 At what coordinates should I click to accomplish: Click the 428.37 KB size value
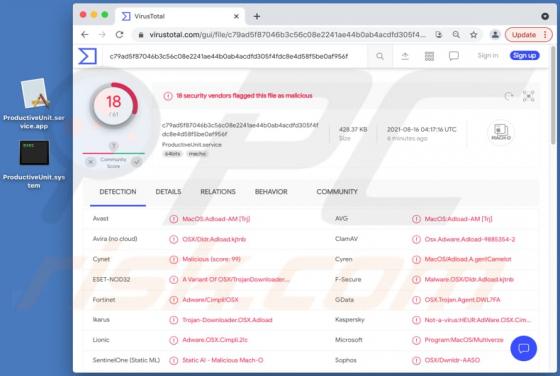(353, 130)
